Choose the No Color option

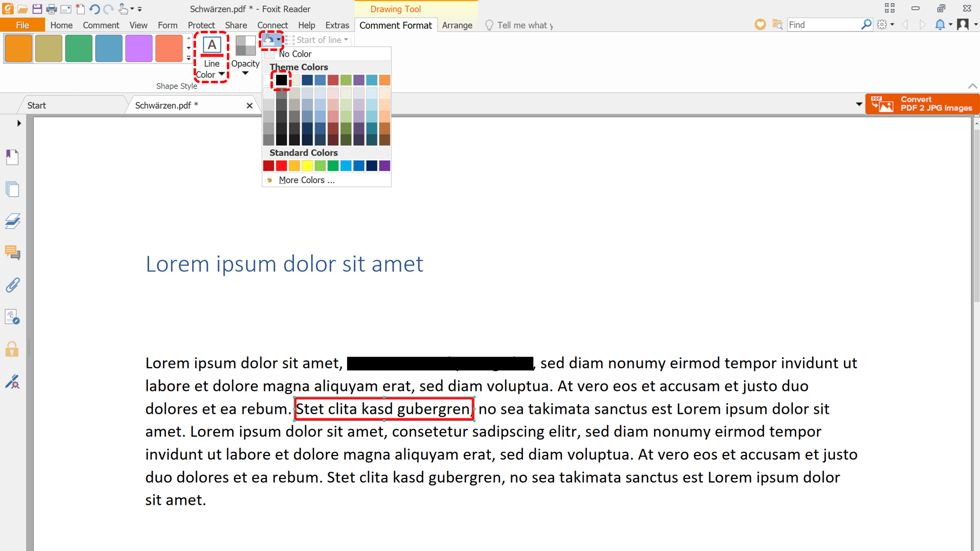click(x=295, y=54)
